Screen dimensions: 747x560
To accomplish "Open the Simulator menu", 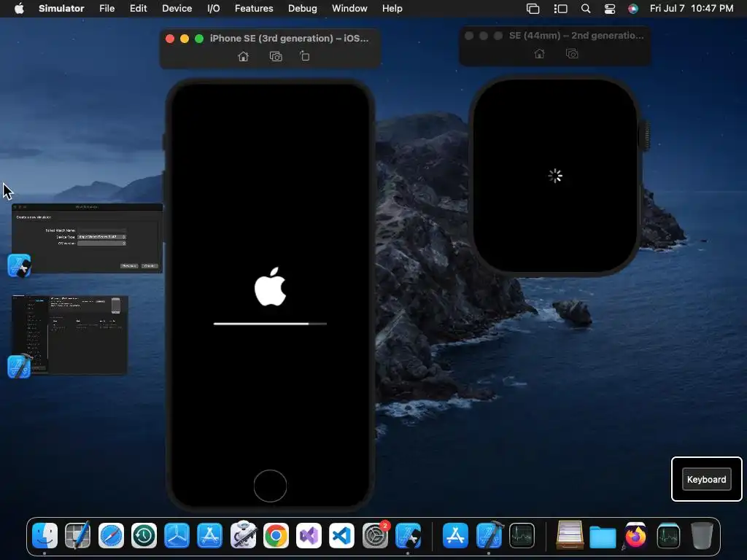I will tap(61, 9).
